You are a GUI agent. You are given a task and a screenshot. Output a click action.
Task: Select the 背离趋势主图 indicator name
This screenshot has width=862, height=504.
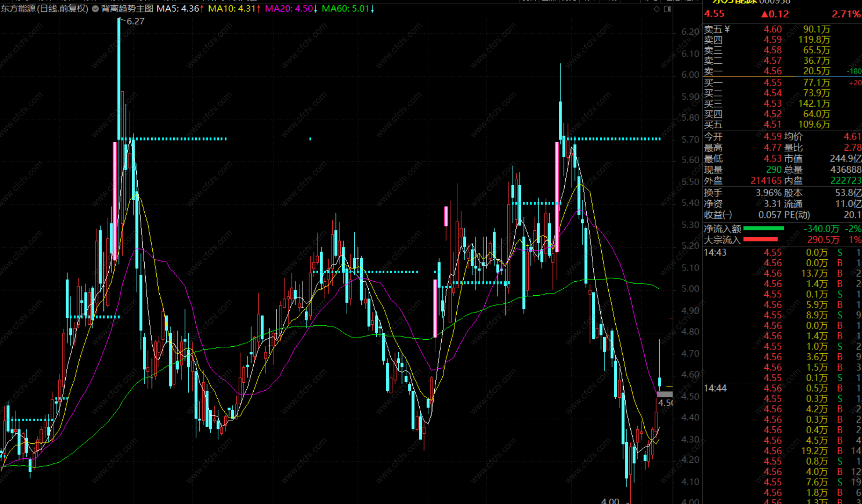tap(127, 9)
